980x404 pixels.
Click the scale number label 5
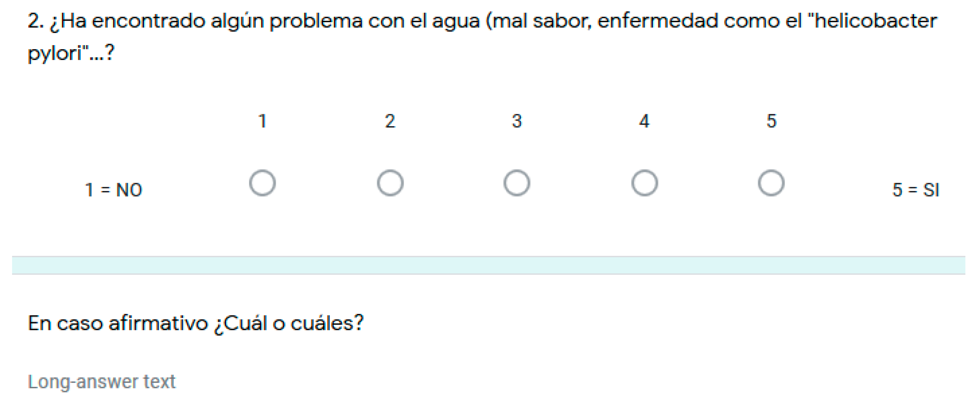771,121
